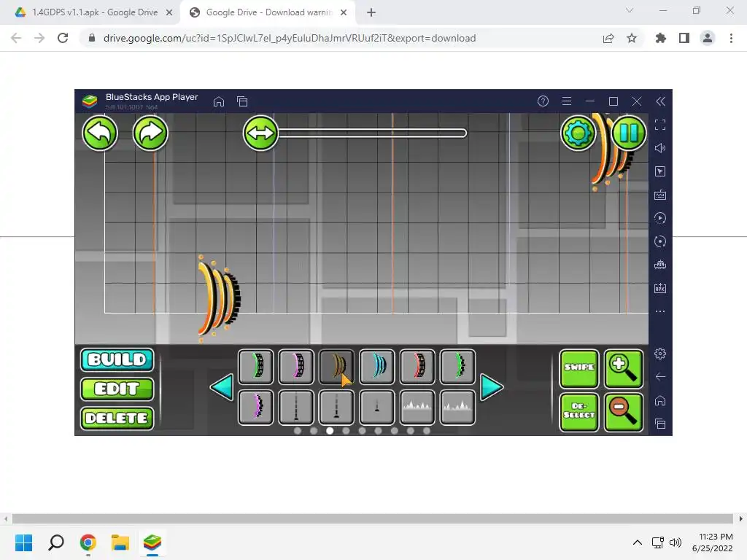Select the first white spikes ground object
This screenshot has height=560, width=747.
(417, 407)
